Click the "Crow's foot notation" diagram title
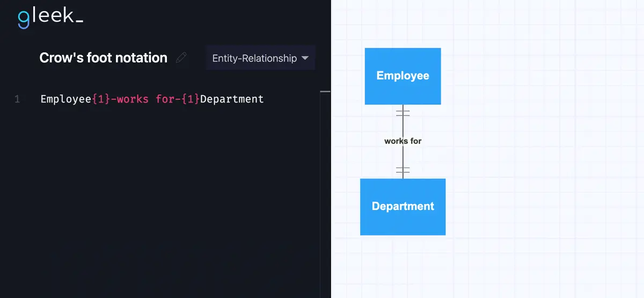 [x=103, y=58]
